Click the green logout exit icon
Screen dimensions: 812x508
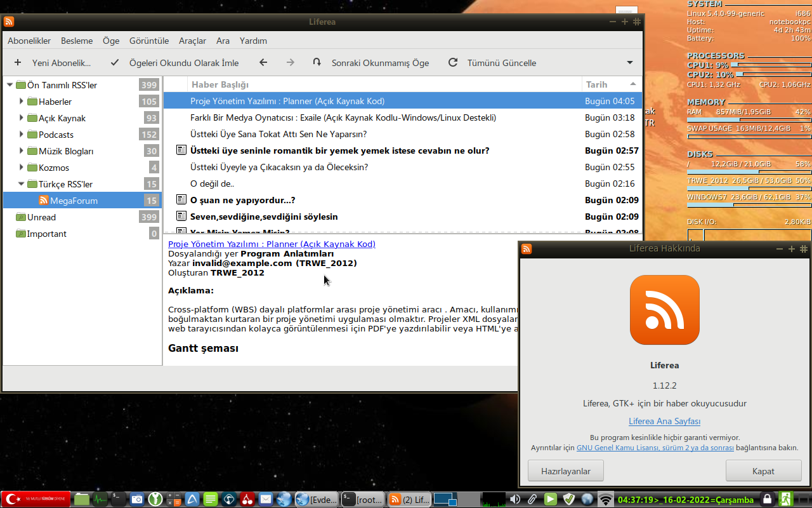[787, 499]
